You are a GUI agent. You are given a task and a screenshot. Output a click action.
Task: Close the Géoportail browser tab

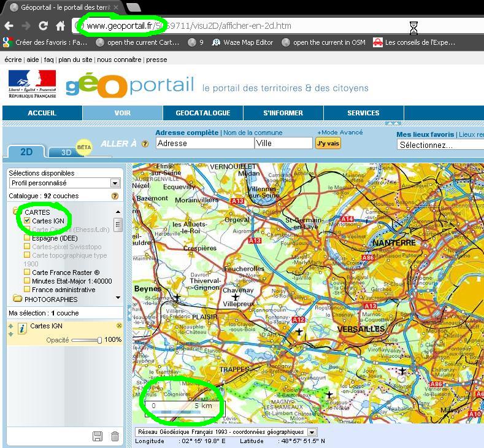click(x=116, y=7)
